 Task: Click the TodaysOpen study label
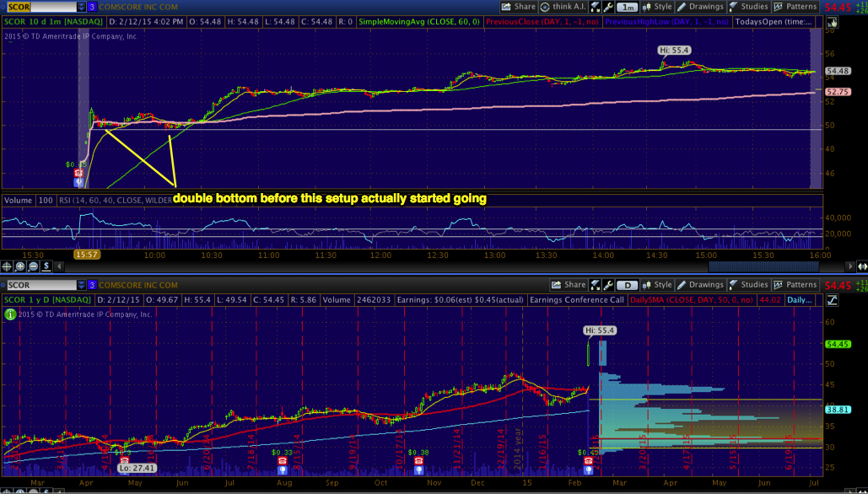[774, 22]
